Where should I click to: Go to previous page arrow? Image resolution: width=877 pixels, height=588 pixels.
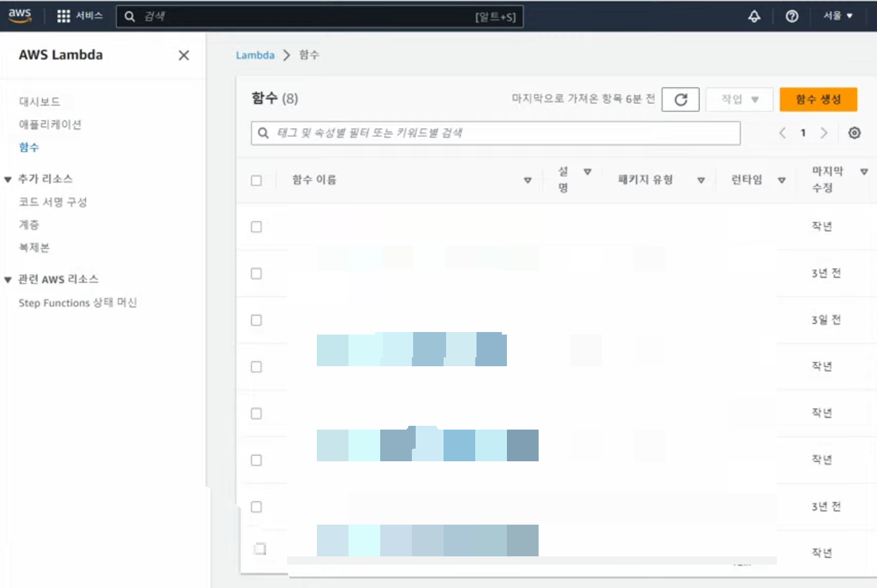point(783,132)
